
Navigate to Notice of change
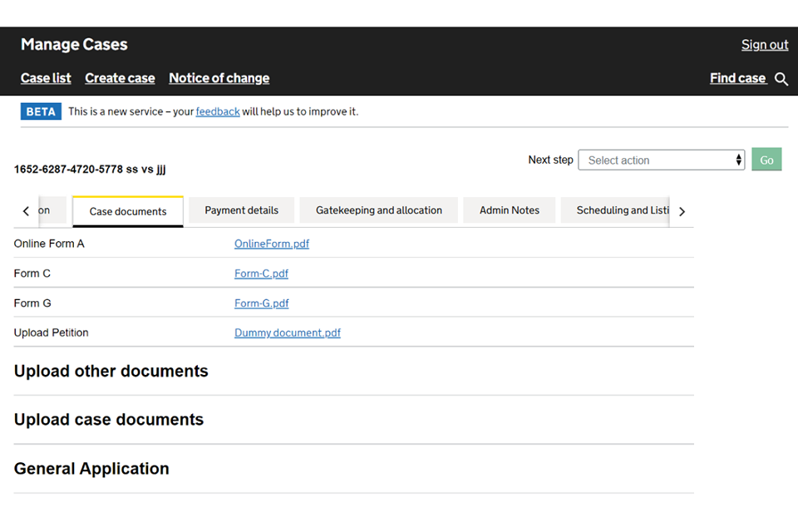coord(219,78)
